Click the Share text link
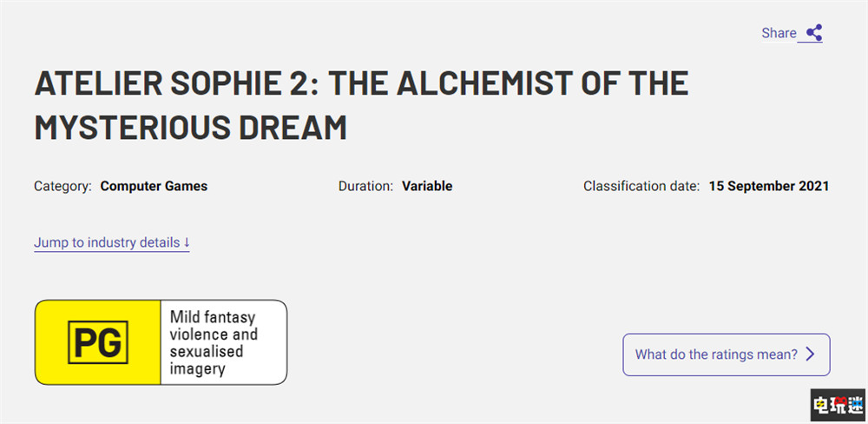Viewport: 868px width, 424px height. (779, 33)
